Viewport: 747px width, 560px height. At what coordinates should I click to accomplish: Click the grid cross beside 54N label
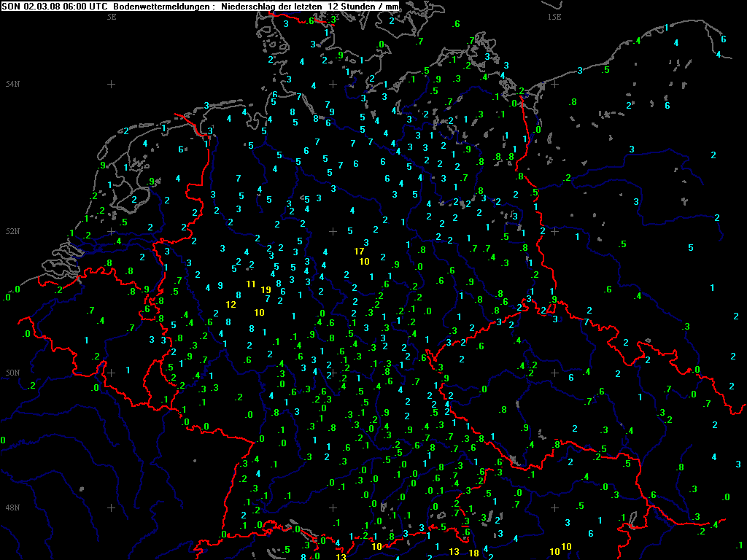pos(112,85)
